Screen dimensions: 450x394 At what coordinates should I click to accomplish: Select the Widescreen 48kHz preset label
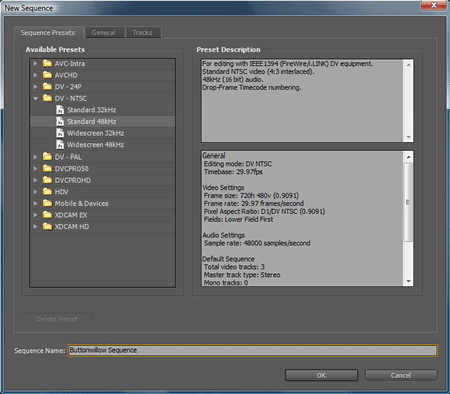[96, 145]
